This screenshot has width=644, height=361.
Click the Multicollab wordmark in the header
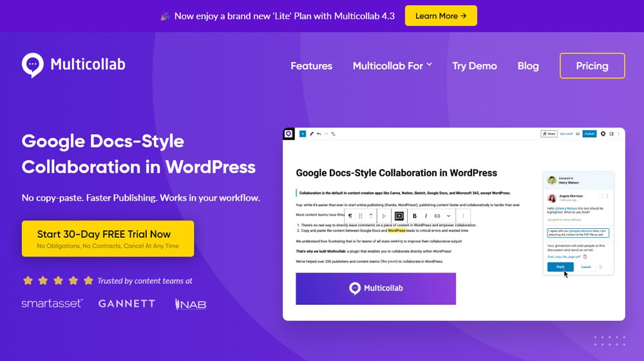88,64
